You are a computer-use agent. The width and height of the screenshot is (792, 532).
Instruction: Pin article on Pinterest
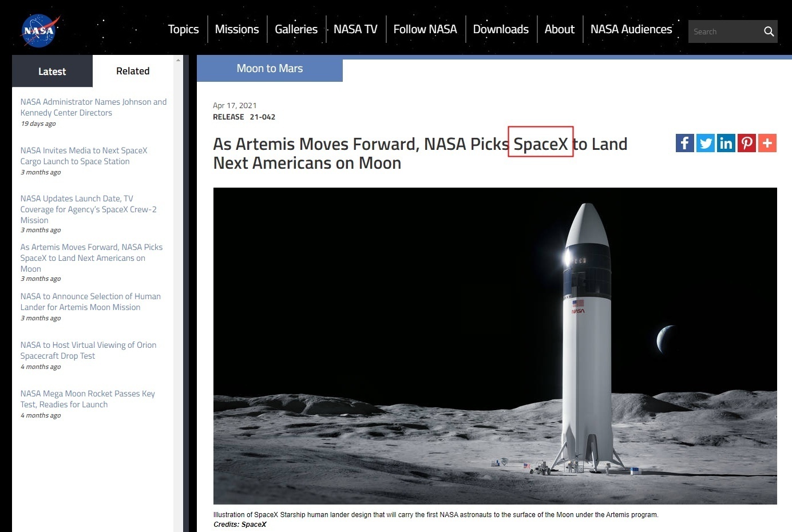pos(746,143)
